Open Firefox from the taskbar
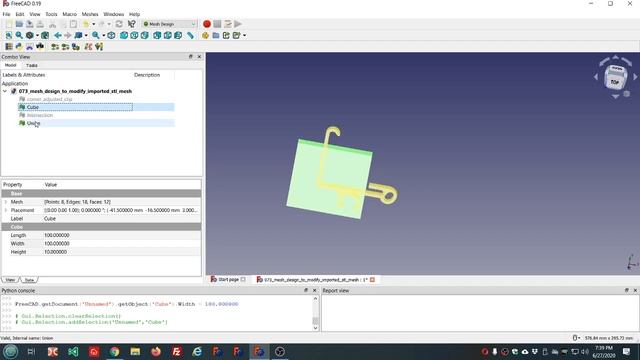Viewport: 640px width, 360px height. click(156, 351)
